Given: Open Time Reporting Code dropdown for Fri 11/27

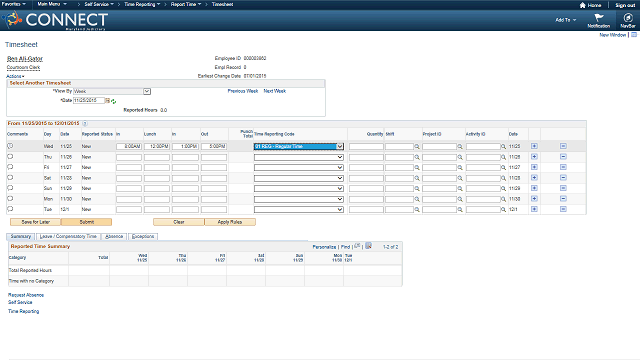Looking at the screenshot, I should 299,167.
